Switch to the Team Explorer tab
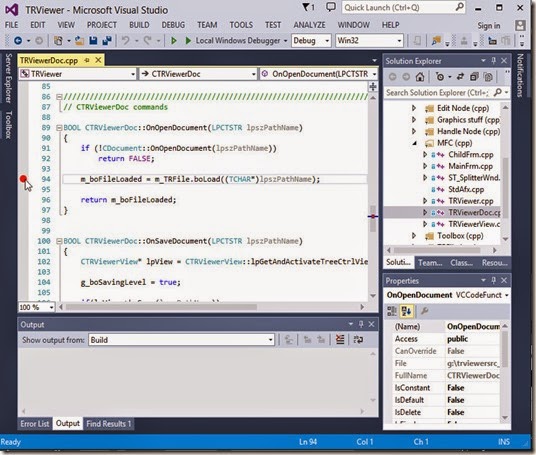The height and width of the screenshot is (455, 536). [x=430, y=263]
